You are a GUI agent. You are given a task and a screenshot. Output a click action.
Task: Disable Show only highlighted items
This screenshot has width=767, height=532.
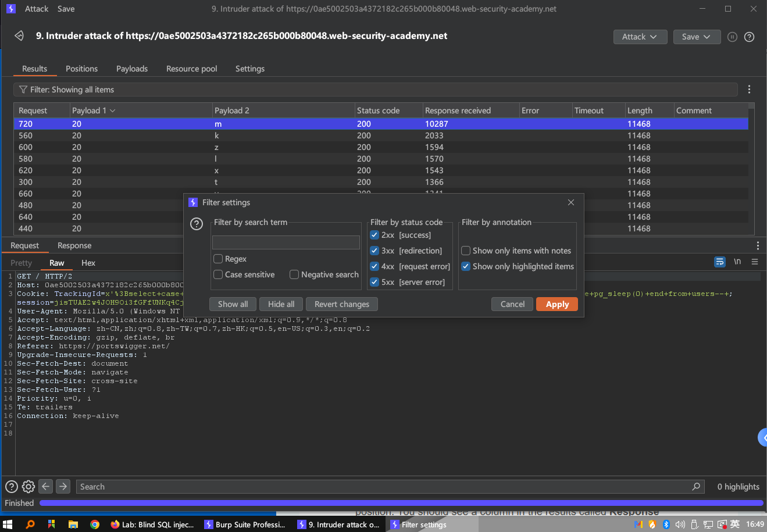[466, 266]
